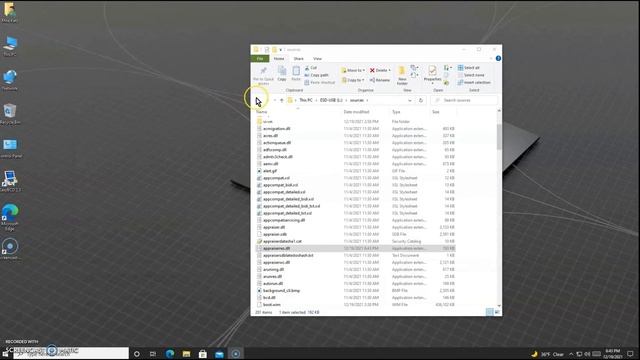The width and height of the screenshot is (640, 360).
Task: Click This PC in address breadcrumb
Action: (306, 100)
